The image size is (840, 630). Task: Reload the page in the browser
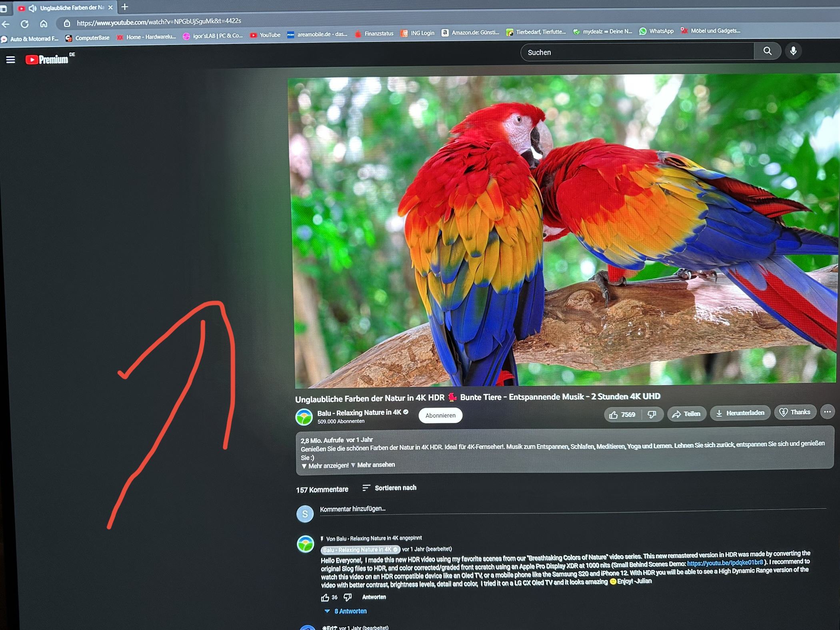point(24,24)
